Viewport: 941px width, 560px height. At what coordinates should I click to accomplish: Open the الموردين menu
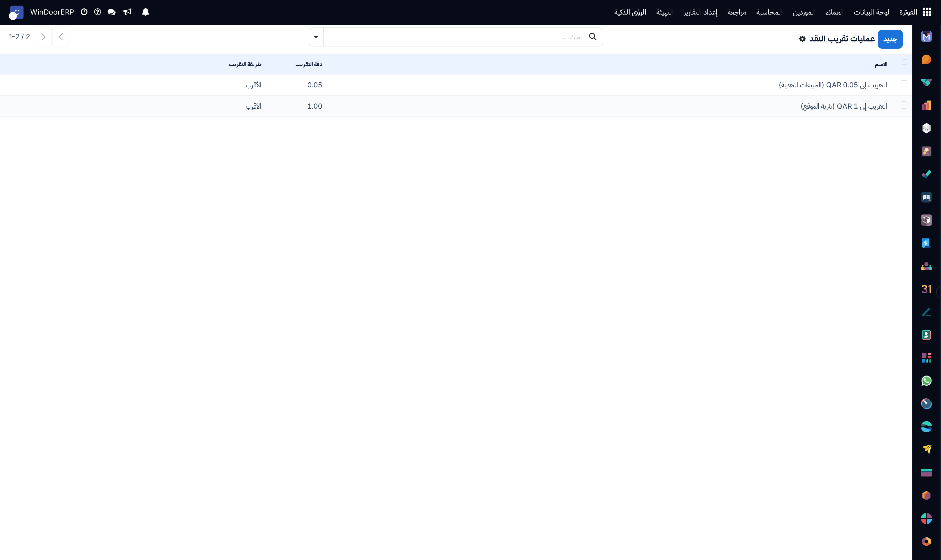tap(804, 12)
